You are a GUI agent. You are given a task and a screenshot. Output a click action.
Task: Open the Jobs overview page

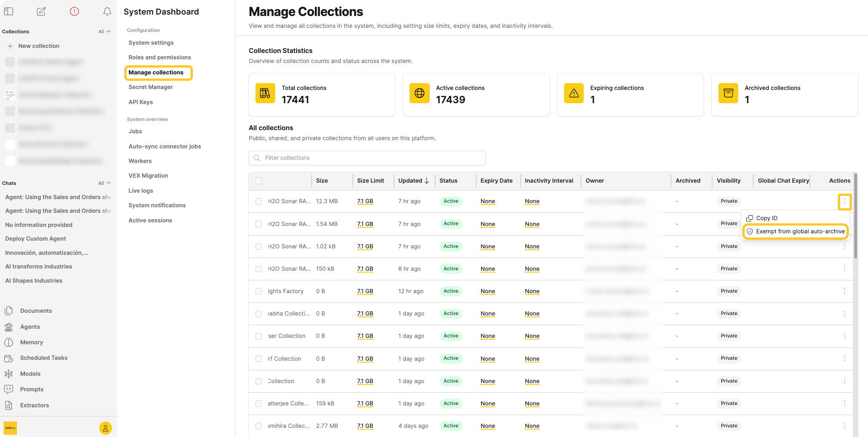pos(135,132)
